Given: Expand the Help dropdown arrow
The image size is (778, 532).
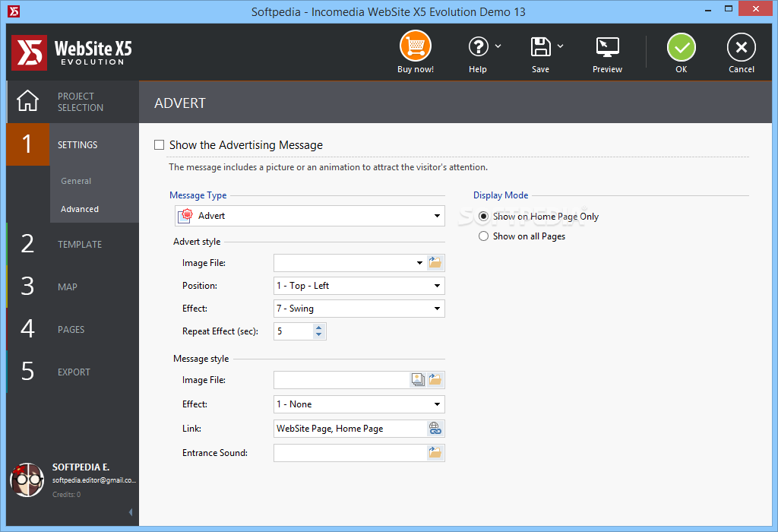Looking at the screenshot, I should [498, 46].
